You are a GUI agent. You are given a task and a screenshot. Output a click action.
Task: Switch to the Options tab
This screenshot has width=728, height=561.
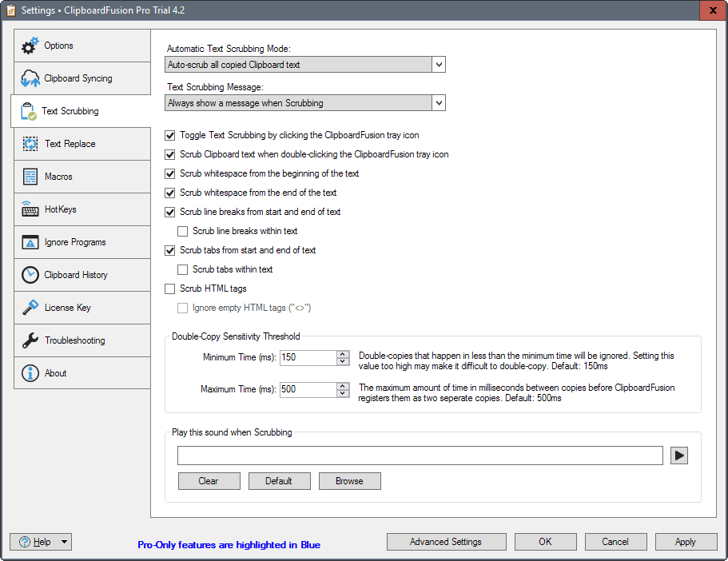(82, 46)
